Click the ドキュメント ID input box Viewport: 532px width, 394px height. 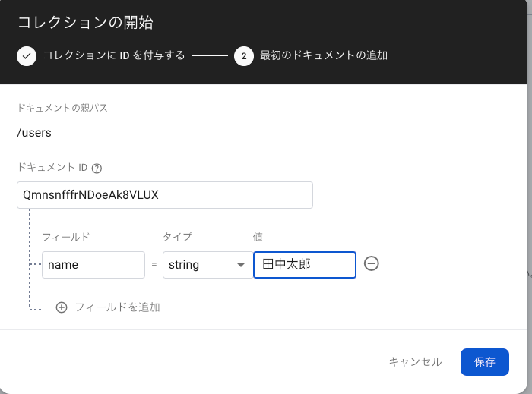coord(164,195)
